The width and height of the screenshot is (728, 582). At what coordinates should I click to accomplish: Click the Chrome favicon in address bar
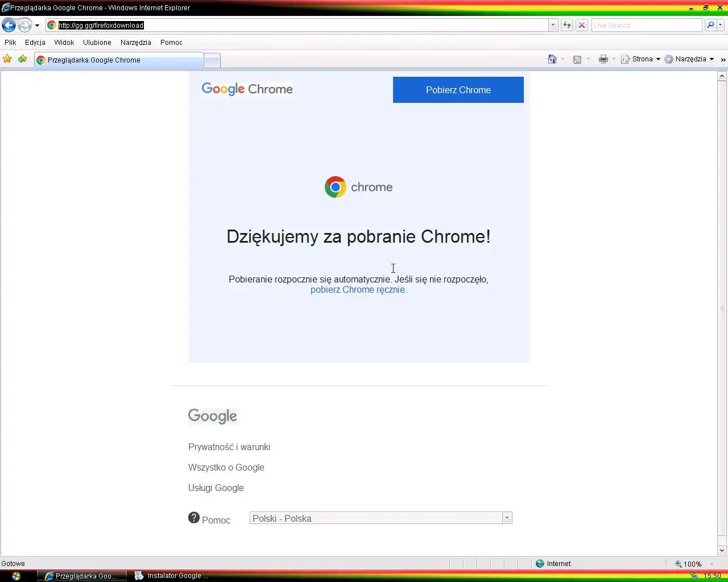click(x=52, y=25)
